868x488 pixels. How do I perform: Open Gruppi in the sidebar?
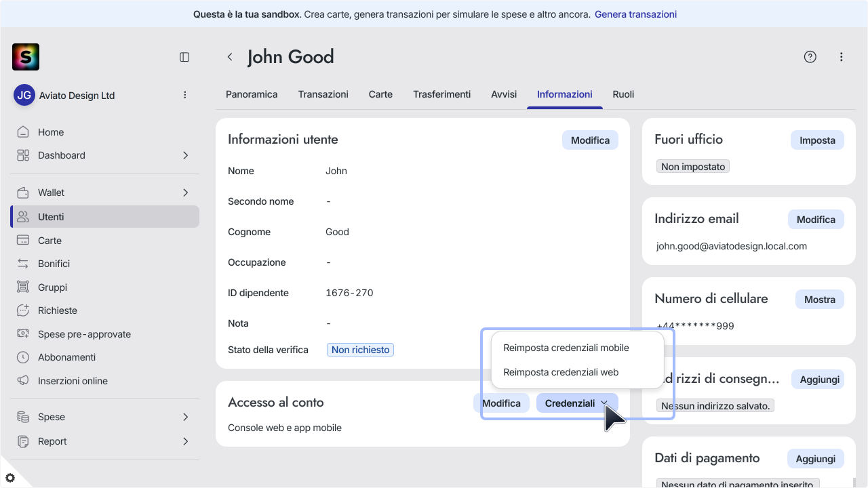coord(105,287)
